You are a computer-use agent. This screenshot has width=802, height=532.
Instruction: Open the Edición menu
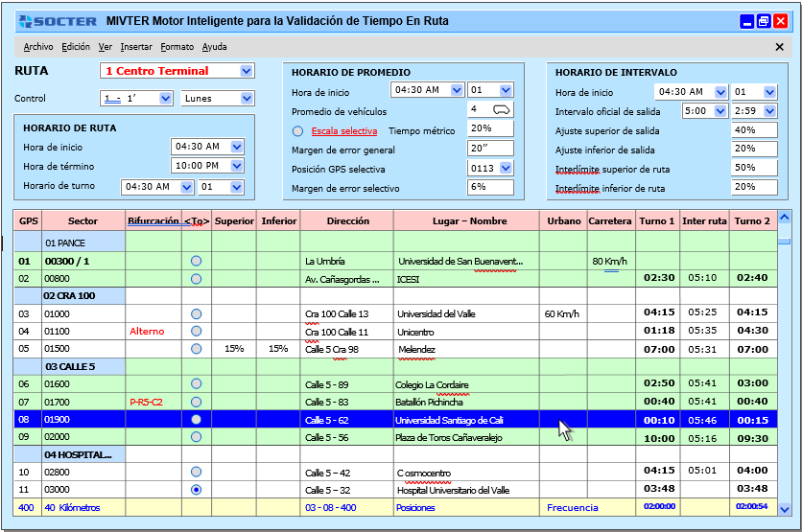point(76,47)
